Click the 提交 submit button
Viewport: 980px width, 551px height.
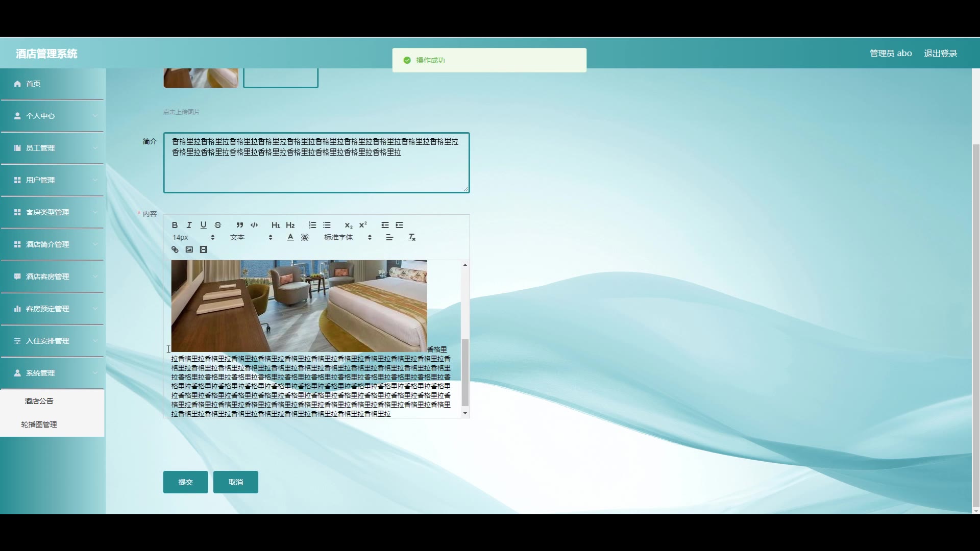[185, 482]
